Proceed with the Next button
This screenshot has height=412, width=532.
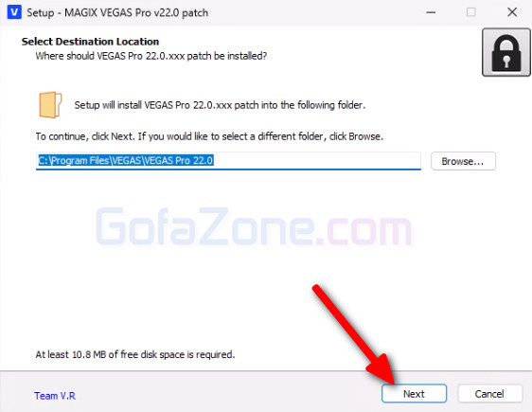(x=414, y=394)
